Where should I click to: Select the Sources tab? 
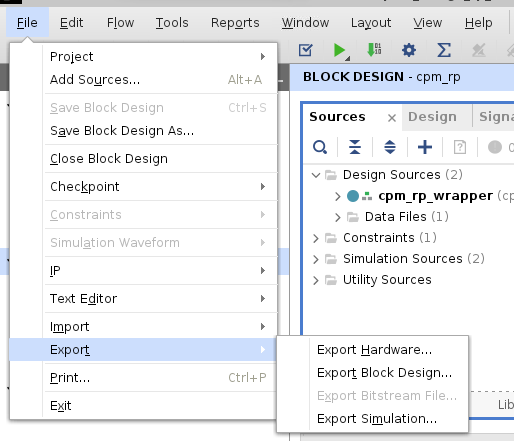(x=337, y=117)
